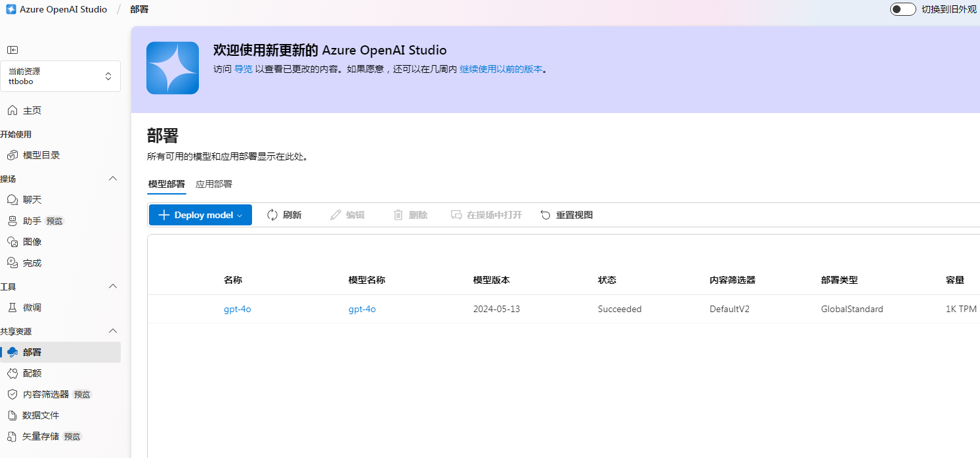
Task: Click the document icon for 数据文件
Action: point(12,415)
